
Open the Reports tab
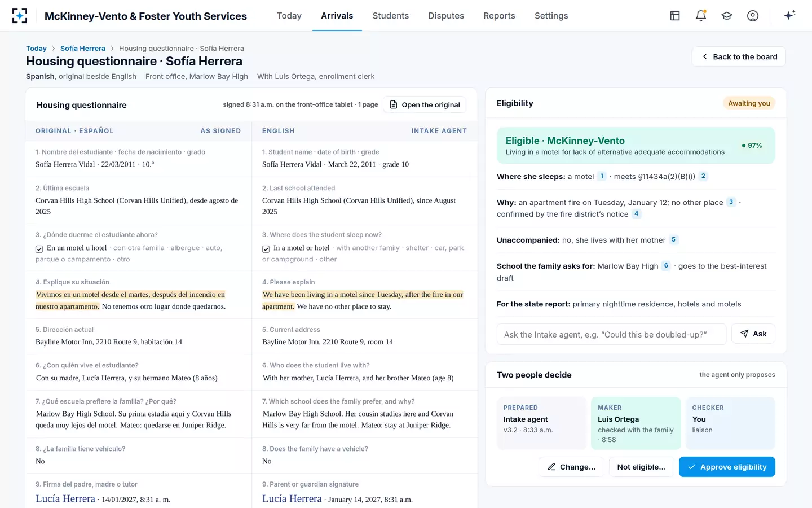(x=499, y=16)
